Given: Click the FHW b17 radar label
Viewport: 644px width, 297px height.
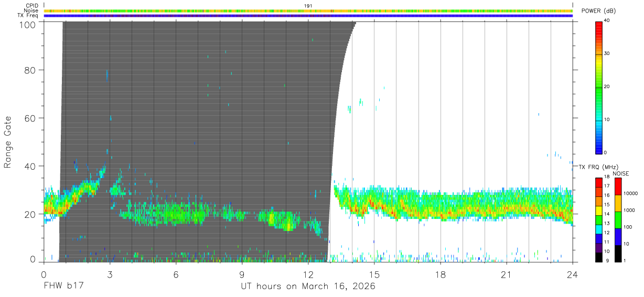Looking at the screenshot, I should (63, 286).
